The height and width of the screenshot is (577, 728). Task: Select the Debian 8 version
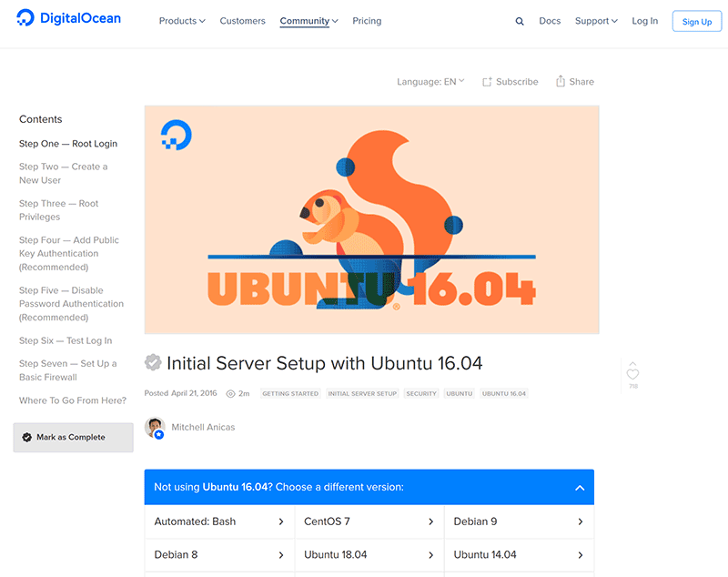pos(219,555)
